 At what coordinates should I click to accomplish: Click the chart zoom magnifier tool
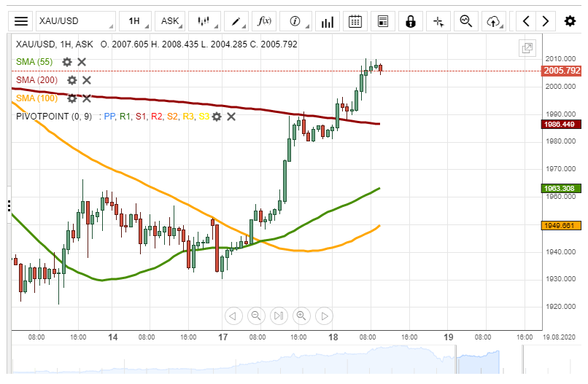[x=466, y=21]
